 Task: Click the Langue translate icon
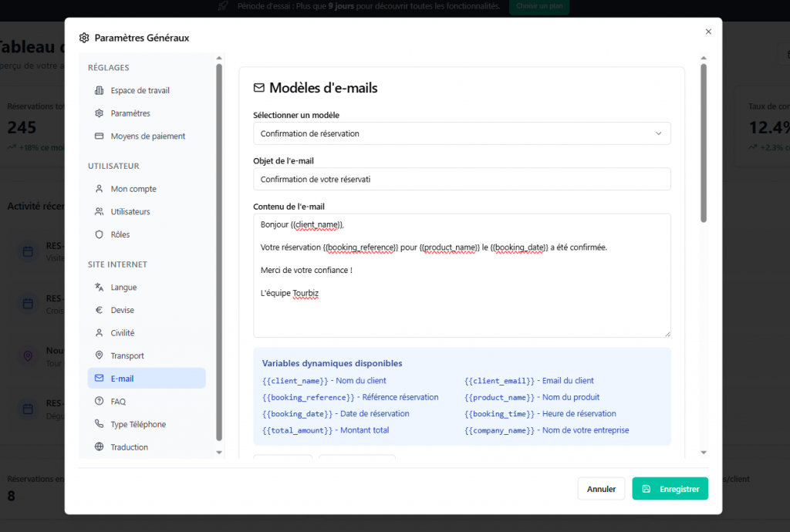99,288
